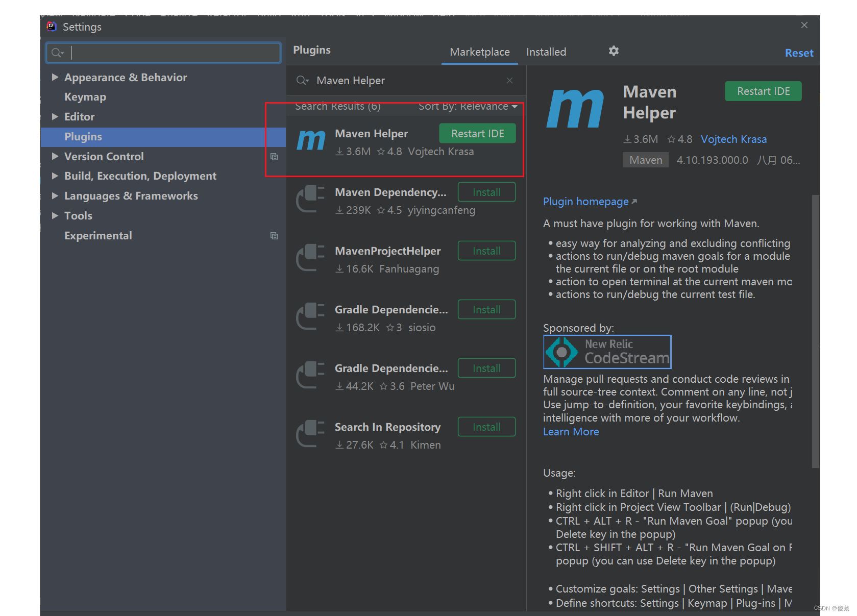
Task: Click the Maven Dependency plugin plug icon
Action: pyautogui.click(x=311, y=199)
